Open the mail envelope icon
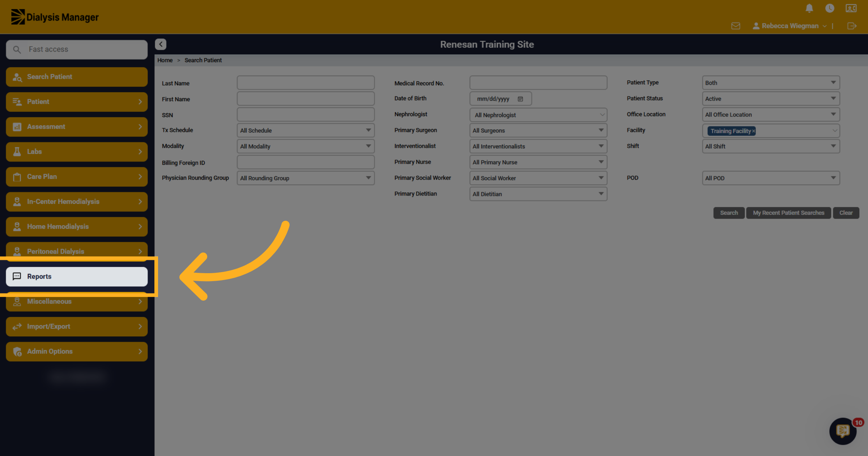868x456 pixels. pos(736,26)
